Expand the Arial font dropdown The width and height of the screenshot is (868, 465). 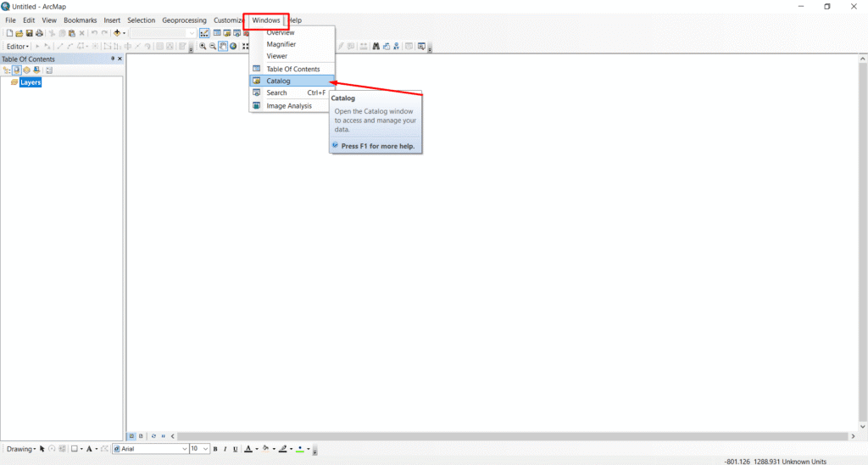(x=184, y=449)
